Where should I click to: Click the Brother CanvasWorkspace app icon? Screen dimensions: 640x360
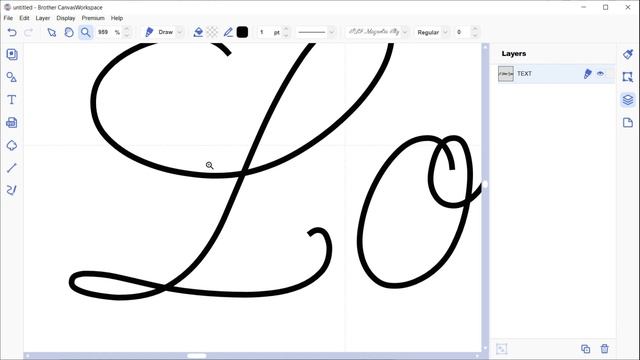click(x=7, y=7)
